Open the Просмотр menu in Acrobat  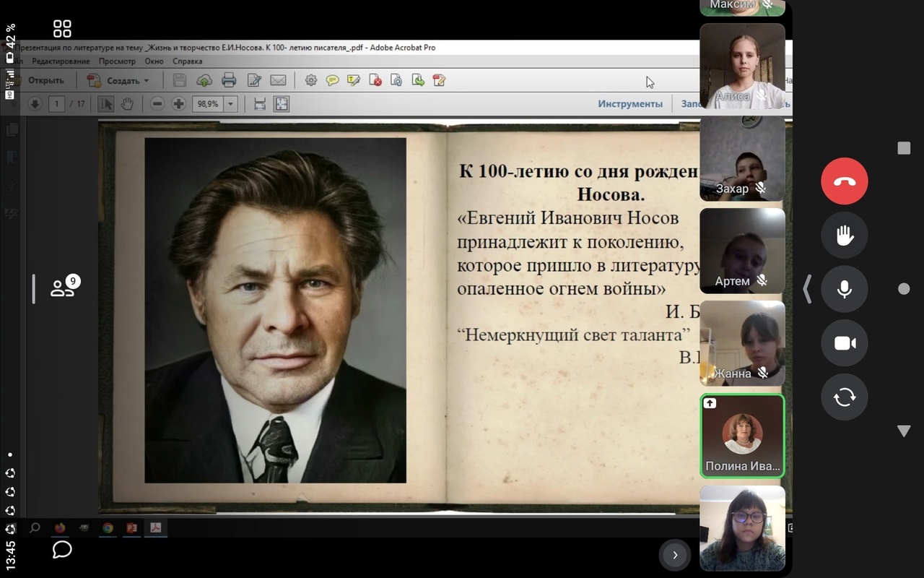click(x=117, y=61)
